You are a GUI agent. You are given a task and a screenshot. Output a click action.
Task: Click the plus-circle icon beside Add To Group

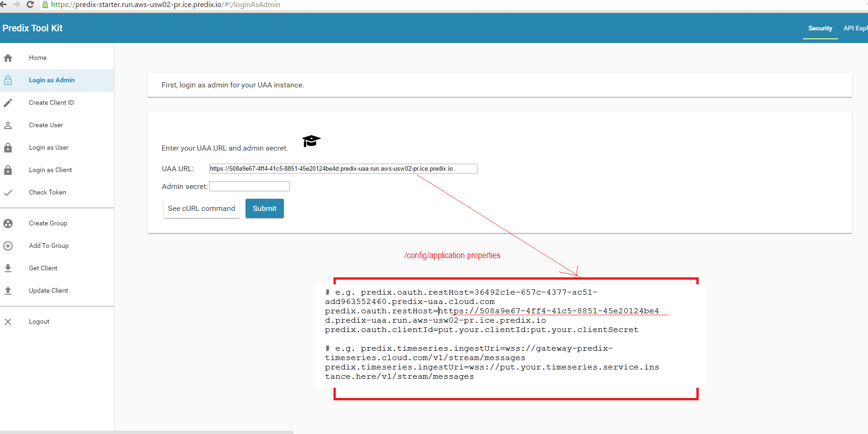8,246
